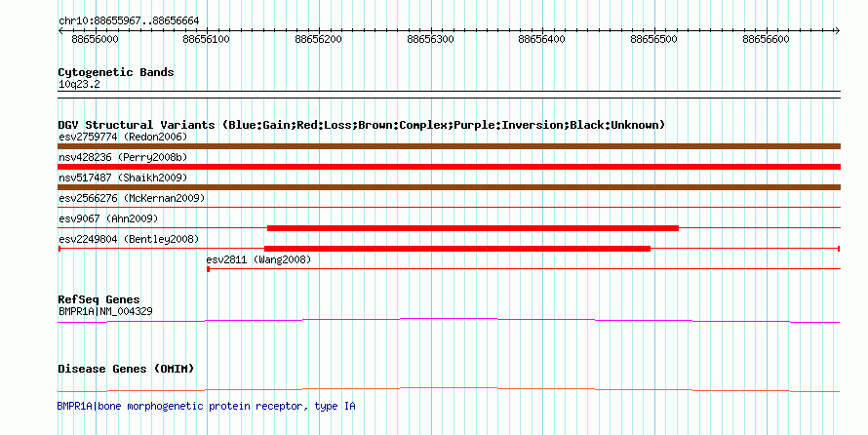Image resolution: width=868 pixels, height=435 pixels.
Task: Open the Cytogenetic Bands track title
Action: (116, 72)
